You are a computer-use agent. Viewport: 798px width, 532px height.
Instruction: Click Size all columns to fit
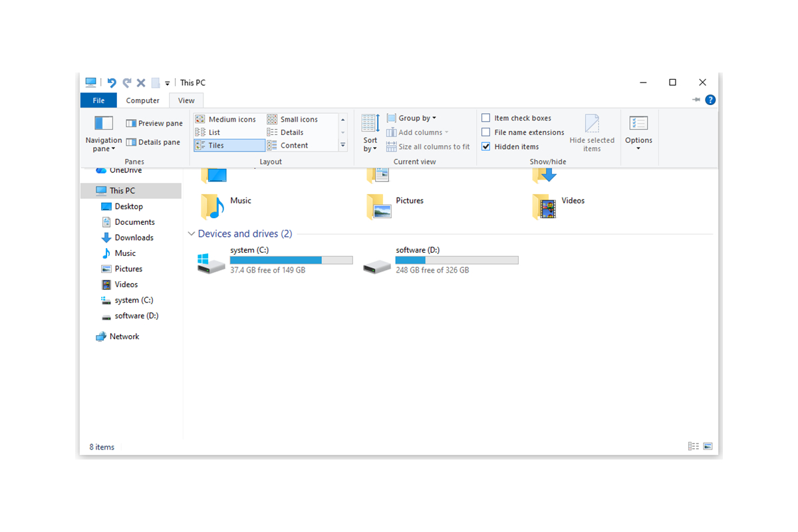click(428, 146)
